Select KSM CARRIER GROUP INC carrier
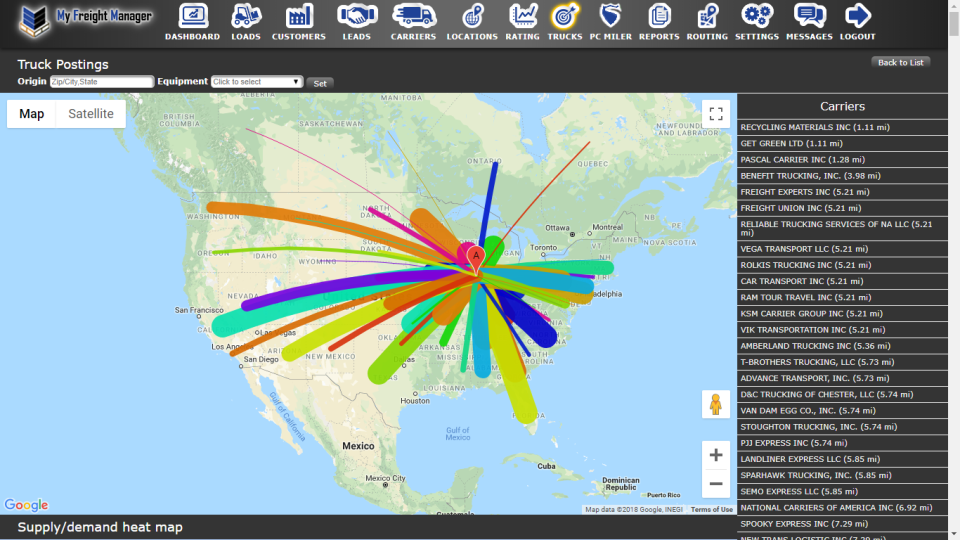Viewport: 960px width, 540px height. pos(842,313)
